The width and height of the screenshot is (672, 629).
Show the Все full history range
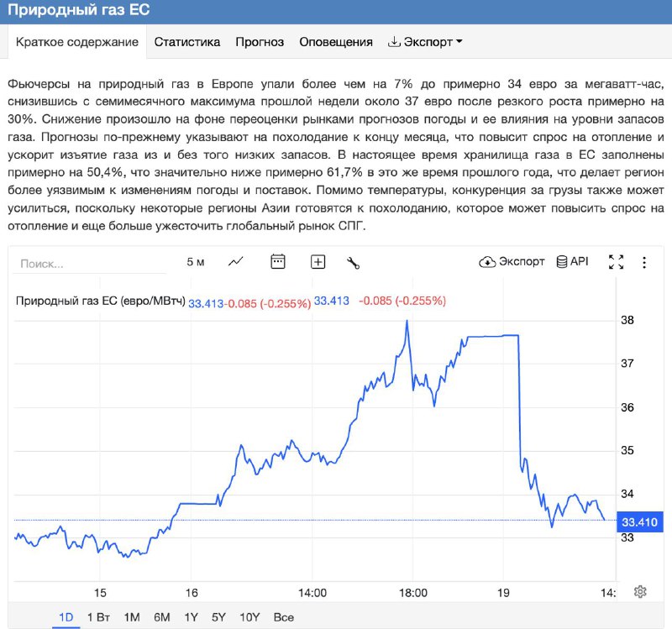click(284, 617)
